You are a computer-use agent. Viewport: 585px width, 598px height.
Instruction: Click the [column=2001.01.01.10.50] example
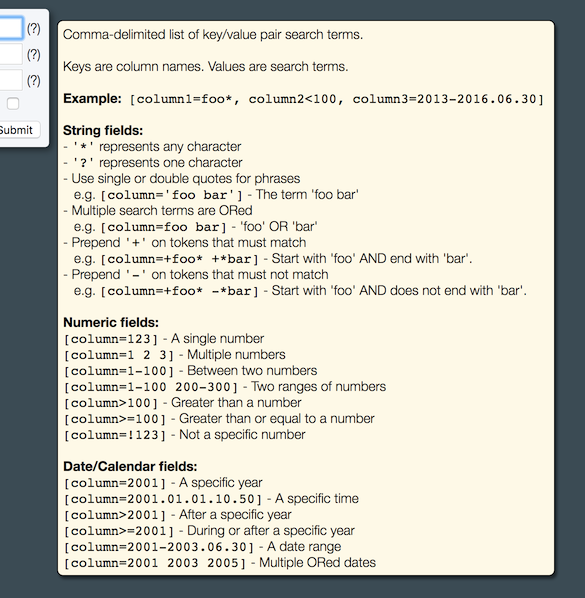pos(163,499)
